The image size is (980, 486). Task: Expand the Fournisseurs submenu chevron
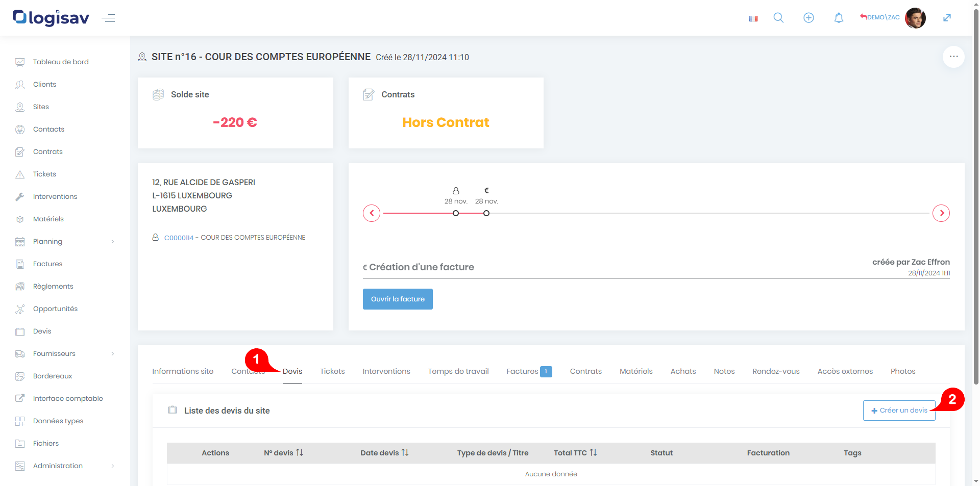point(113,354)
